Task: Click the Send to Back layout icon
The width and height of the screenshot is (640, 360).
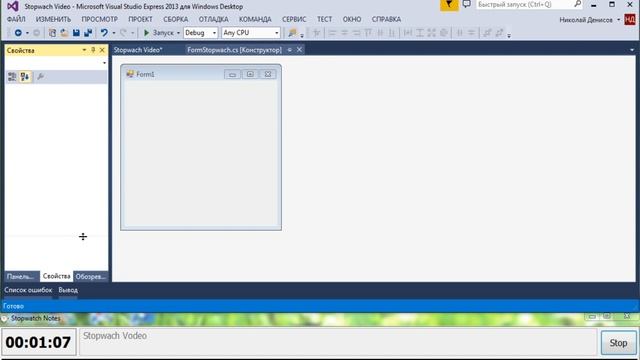Action: 499,33
